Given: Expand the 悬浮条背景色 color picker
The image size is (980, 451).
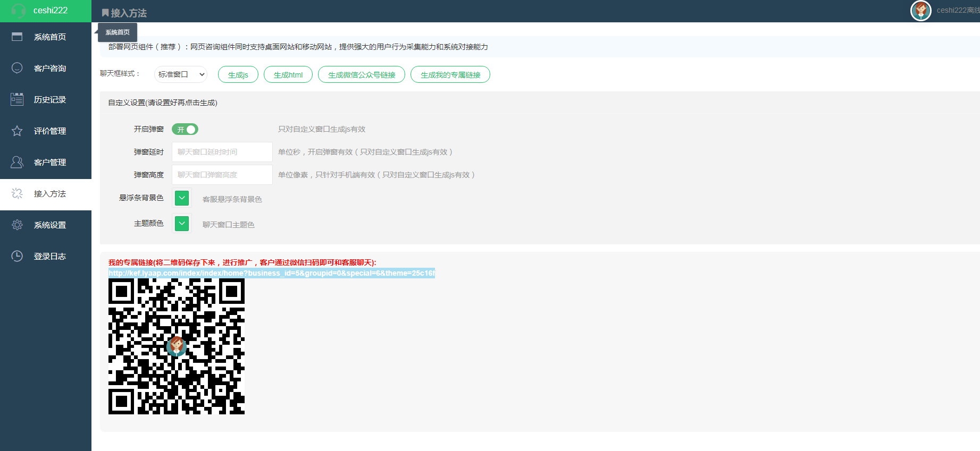Looking at the screenshot, I should tap(182, 198).
